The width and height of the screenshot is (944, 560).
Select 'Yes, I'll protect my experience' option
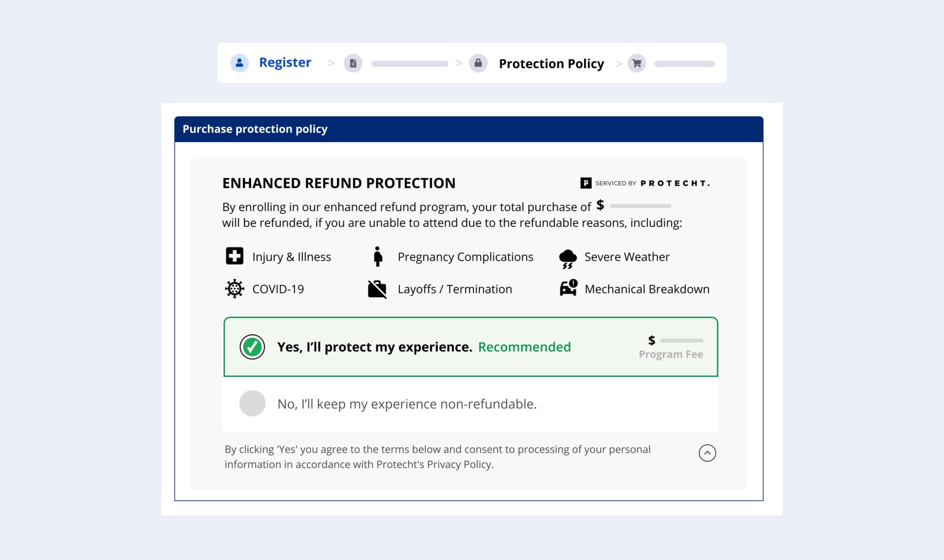pyautogui.click(x=373, y=347)
